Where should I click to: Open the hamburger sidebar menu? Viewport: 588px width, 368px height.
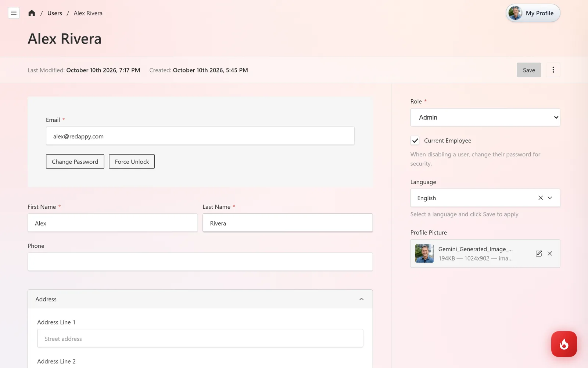(x=14, y=13)
